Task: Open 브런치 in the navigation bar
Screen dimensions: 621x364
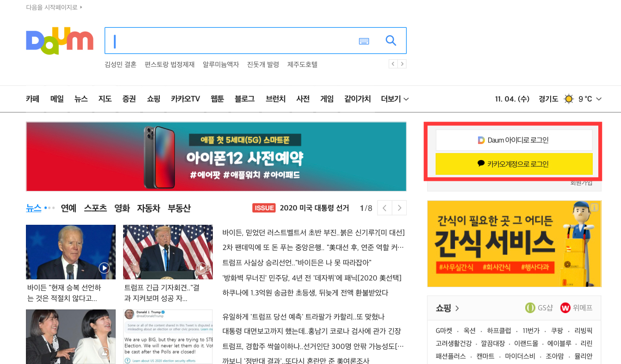Action: (x=276, y=99)
